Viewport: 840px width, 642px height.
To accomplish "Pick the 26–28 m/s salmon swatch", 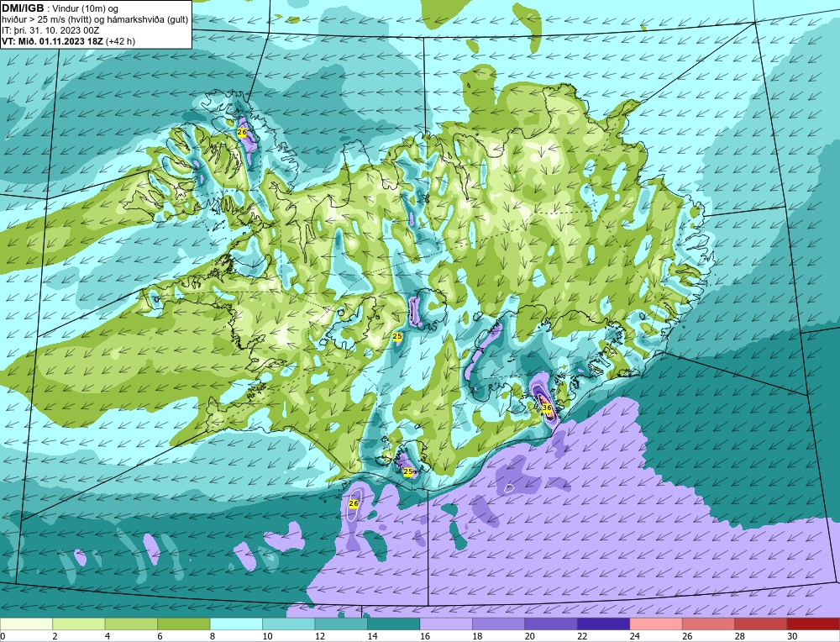I will click(x=709, y=624).
